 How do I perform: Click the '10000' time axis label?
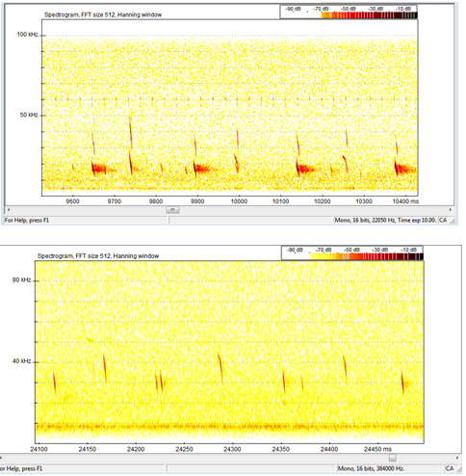(240, 201)
